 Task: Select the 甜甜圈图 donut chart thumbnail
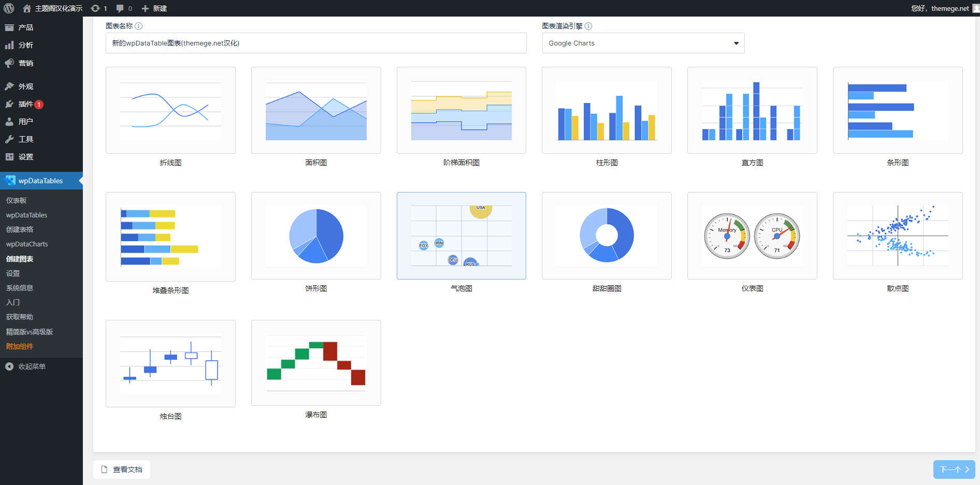click(x=607, y=236)
